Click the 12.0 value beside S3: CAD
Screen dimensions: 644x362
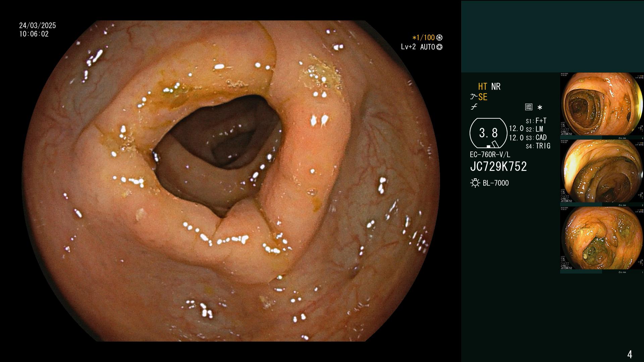pos(516,138)
